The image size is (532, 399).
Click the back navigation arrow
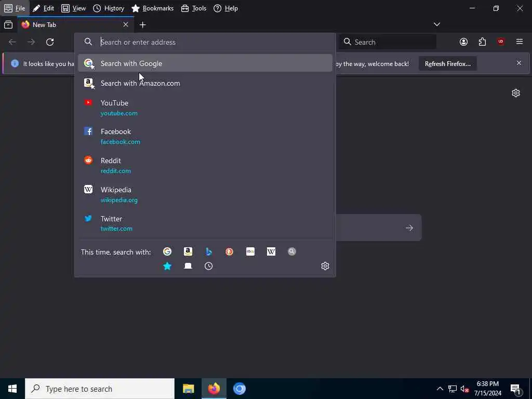tap(12, 42)
